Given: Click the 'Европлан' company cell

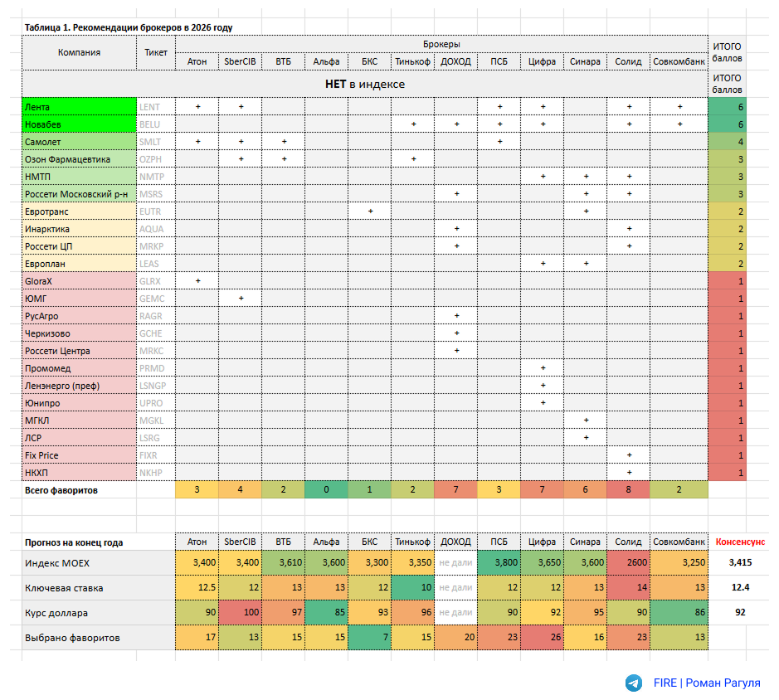Looking at the screenshot, I should click(x=79, y=263).
